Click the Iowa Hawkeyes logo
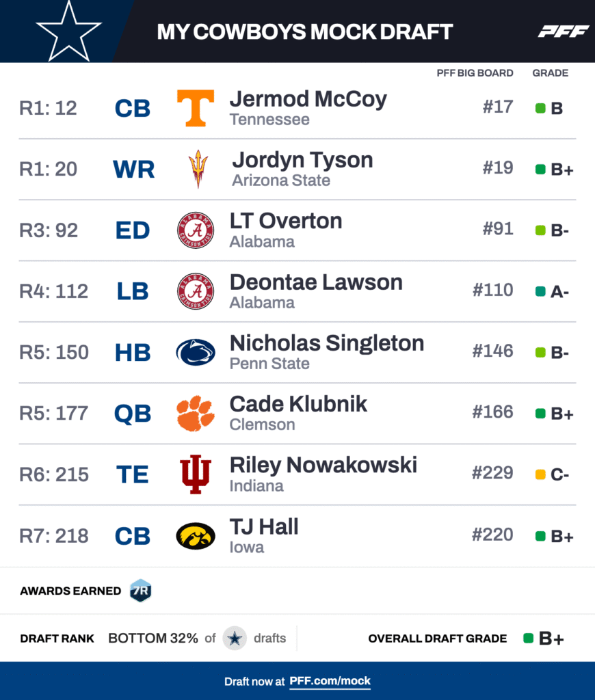 pos(196,536)
